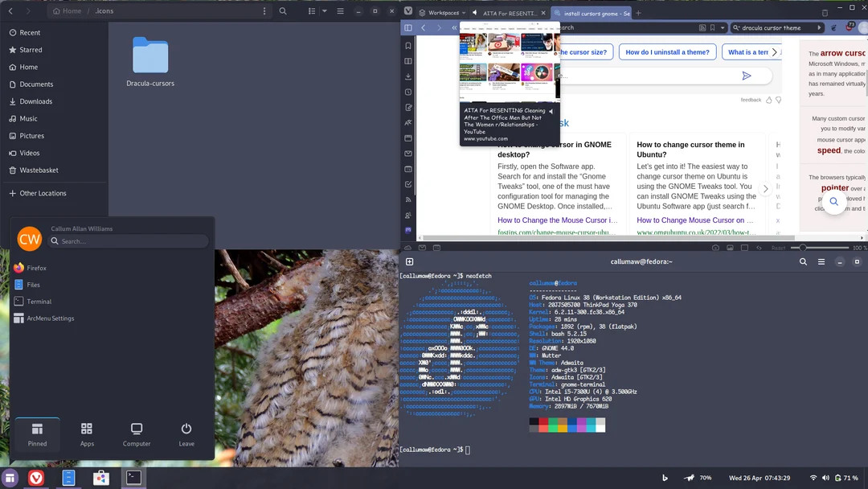Open the Downloads panel in Vivaldi sidebar
Screen dimensions: 868x489
[408, 76]
